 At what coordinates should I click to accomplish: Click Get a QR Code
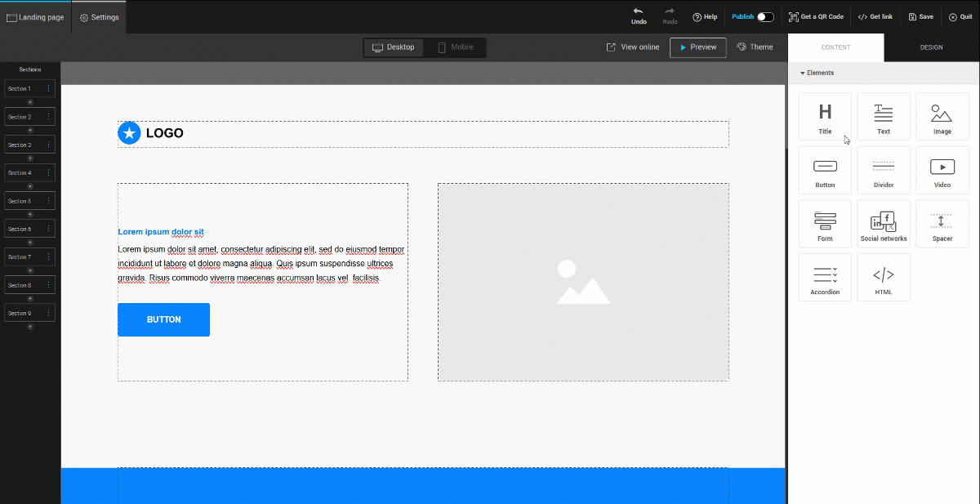click(816, 16)
